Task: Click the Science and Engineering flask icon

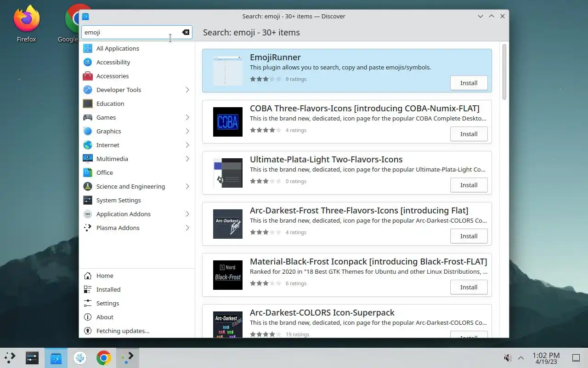Action: (x=88, y=186)
